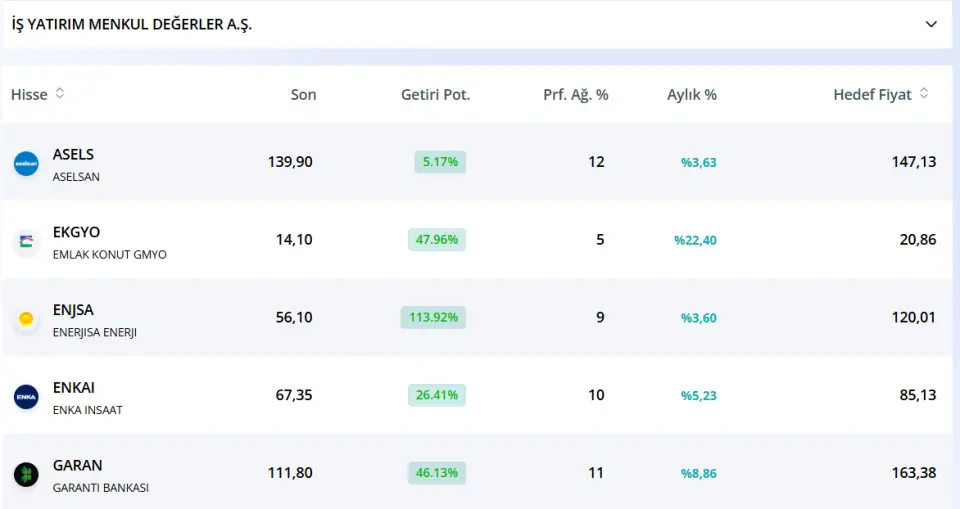960x509 pixels.
Task: Collapse the İş Yatırım section chevron
Action: pyautogui.click(x=931, y=24)
